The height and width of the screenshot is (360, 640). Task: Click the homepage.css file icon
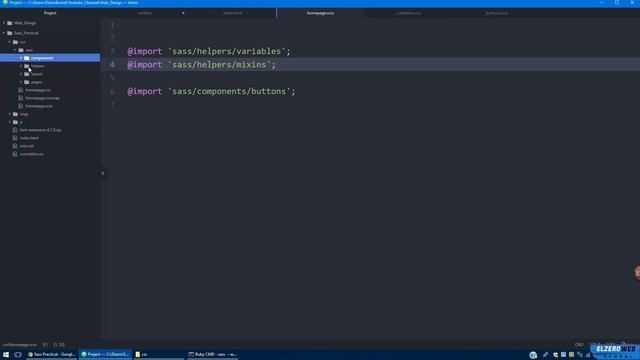[21, 90]
